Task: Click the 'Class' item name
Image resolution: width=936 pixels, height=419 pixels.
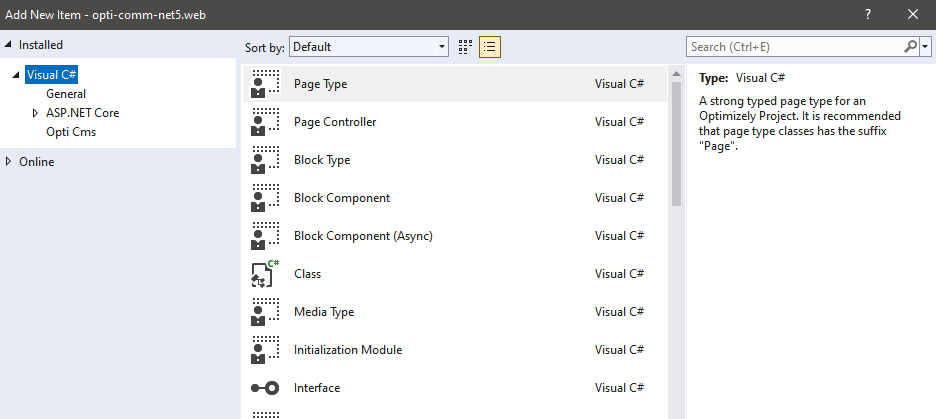Action: tap(307, 274)
